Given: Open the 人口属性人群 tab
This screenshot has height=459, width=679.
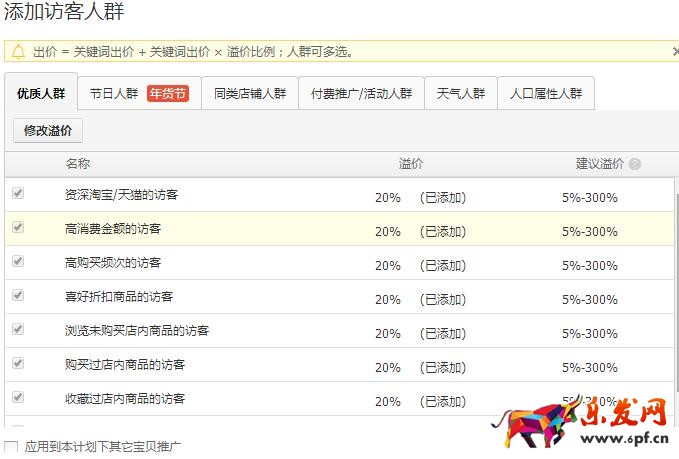Looking at the screenshot, I should click(545, 94).
